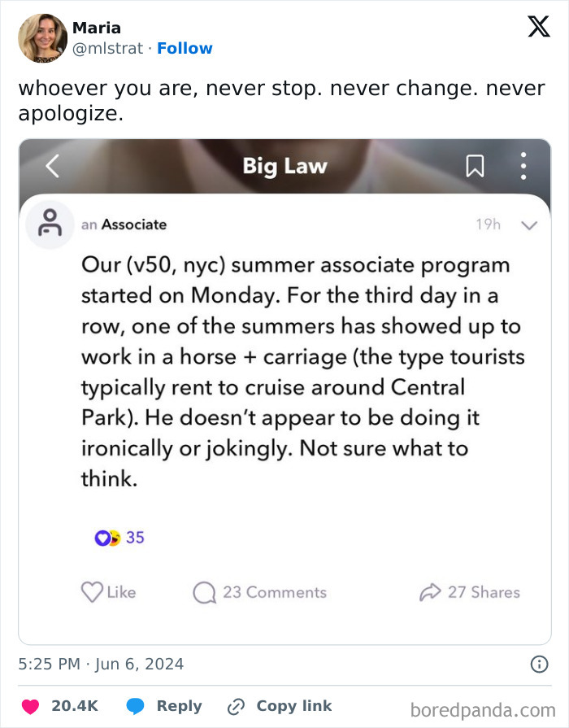
Task: Share the post via 27 Shares
Action: click(x=470, y=592)
